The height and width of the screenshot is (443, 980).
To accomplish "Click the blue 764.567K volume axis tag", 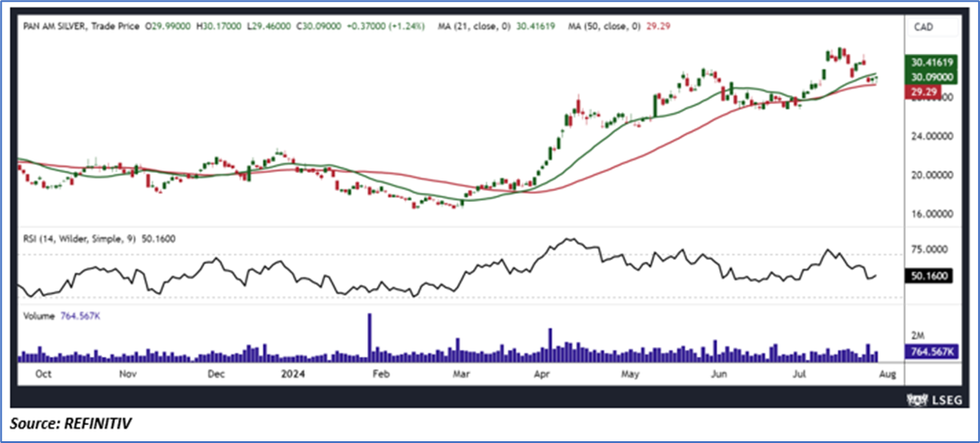I will 932,352.
